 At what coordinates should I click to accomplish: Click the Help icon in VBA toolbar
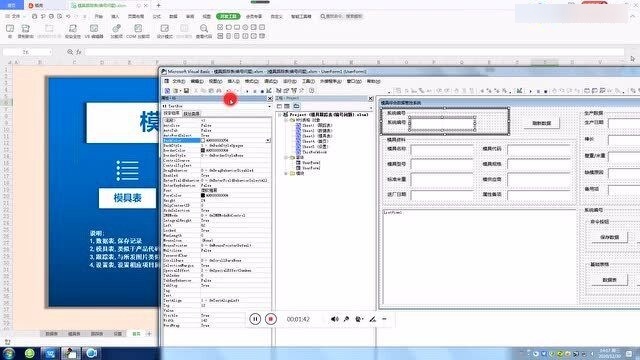tap(311, 91)
